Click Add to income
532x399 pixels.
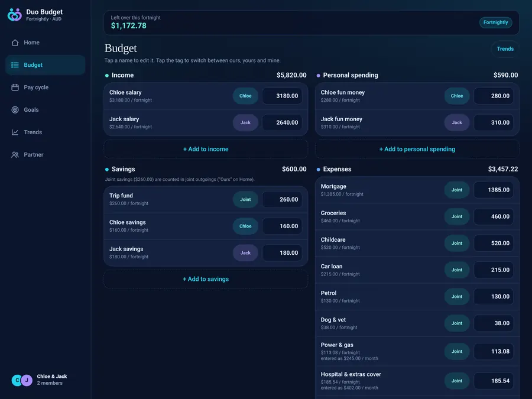click(x=206, y=149)
